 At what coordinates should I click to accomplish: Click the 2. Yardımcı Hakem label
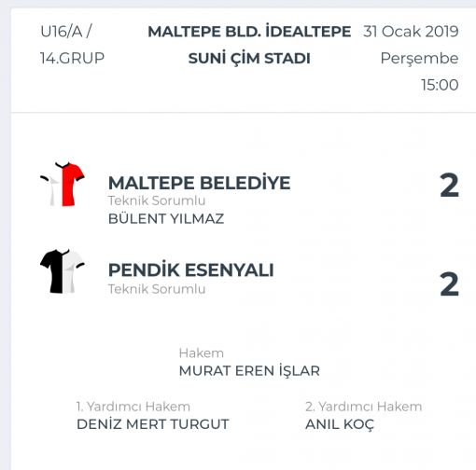coord(364,407)
